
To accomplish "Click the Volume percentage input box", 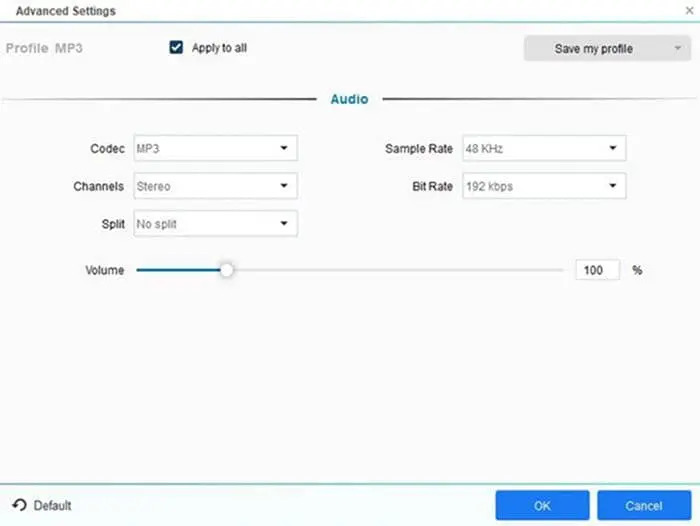I will [x=597, y=270].
